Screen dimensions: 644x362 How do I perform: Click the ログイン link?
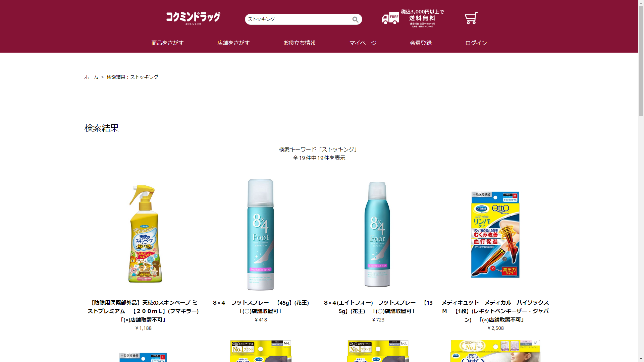tap(476, 43)
